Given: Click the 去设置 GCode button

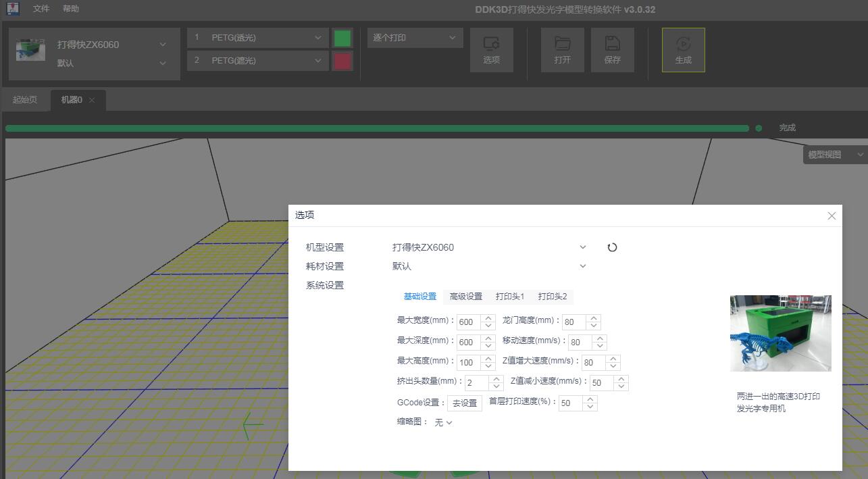Looking at the screenshot, I should [x=465, y=403].
